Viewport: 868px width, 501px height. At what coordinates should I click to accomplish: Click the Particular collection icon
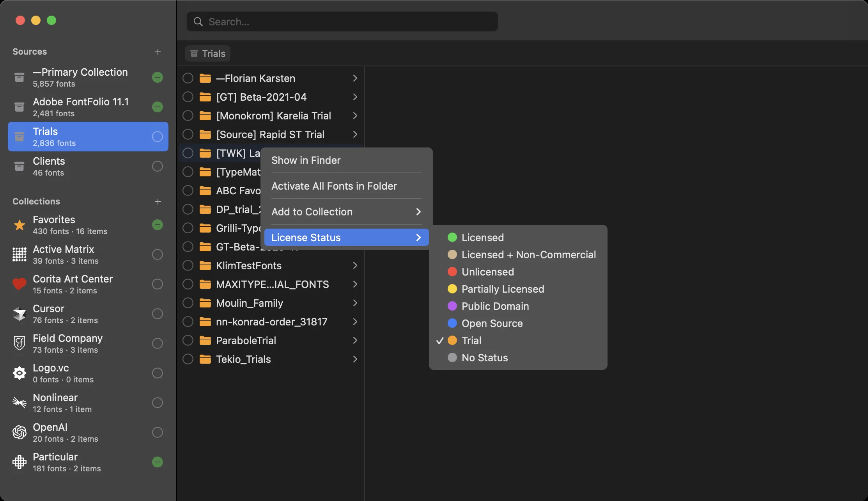[x=19, y=462]
